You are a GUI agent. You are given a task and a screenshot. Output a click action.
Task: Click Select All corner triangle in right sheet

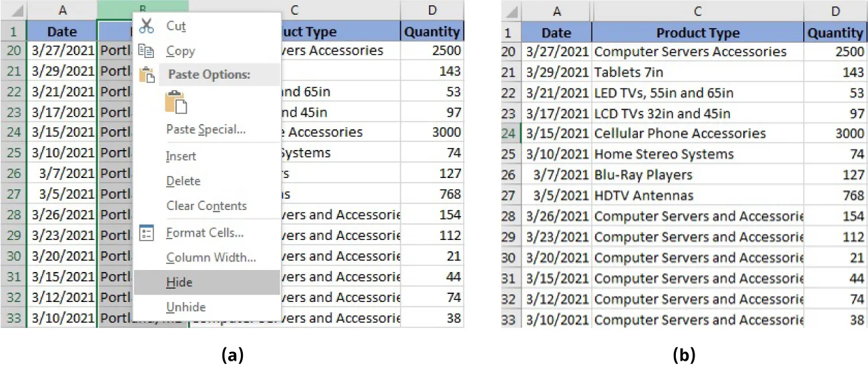(511, 11)
